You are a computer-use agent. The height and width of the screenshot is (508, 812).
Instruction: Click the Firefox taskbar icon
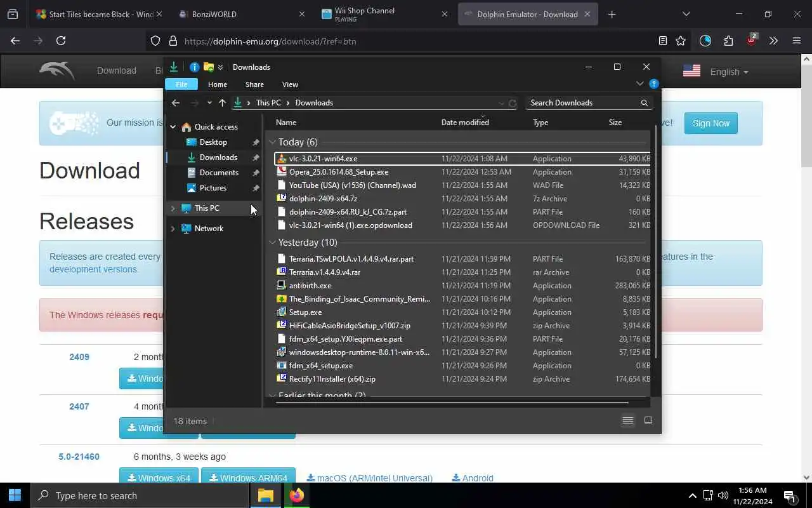pos(296,496)
